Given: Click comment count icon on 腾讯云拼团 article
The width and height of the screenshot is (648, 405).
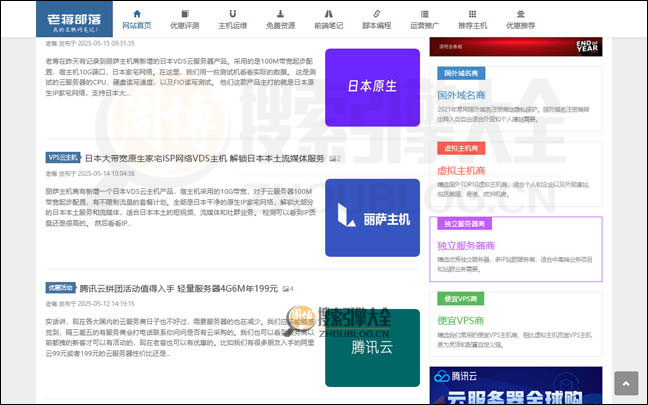Looking at the screenshot, I should pyautogui.click(x=288, y=289).
